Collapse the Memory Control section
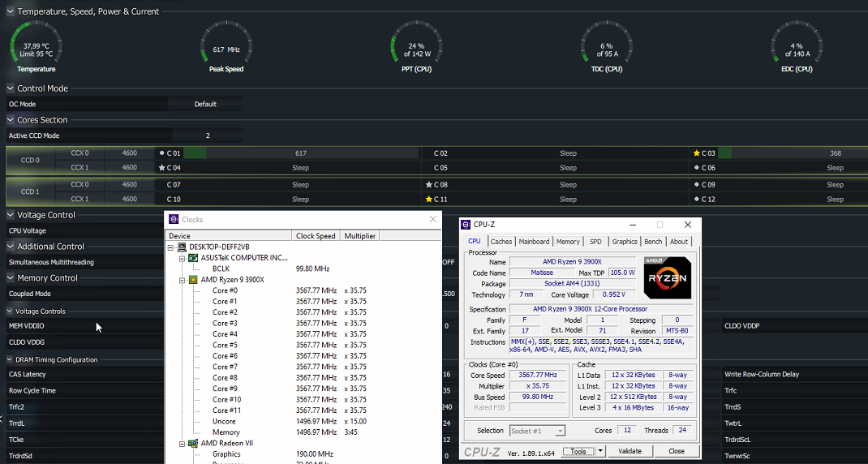Viewport: 868px width, 464px height. (11, 278)
